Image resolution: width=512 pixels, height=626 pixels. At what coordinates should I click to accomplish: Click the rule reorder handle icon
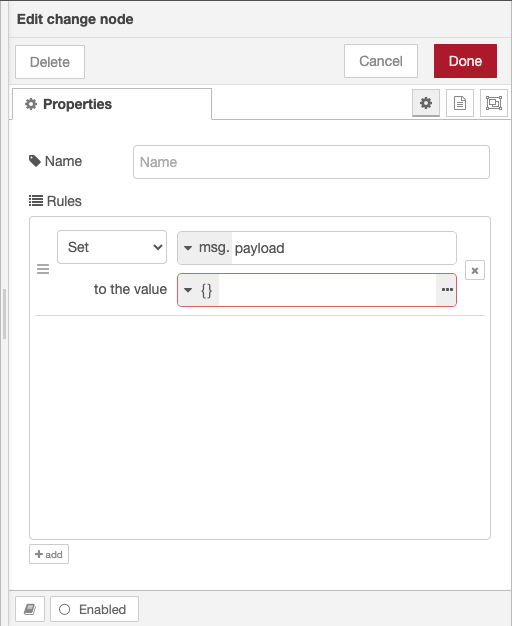tap(43, 269)
